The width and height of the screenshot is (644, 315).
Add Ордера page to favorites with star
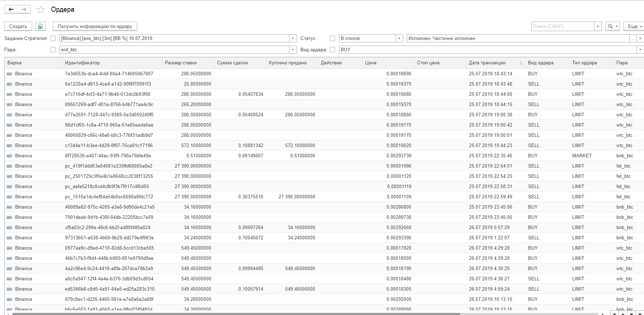pyautogui.click(x=41, y=10)
